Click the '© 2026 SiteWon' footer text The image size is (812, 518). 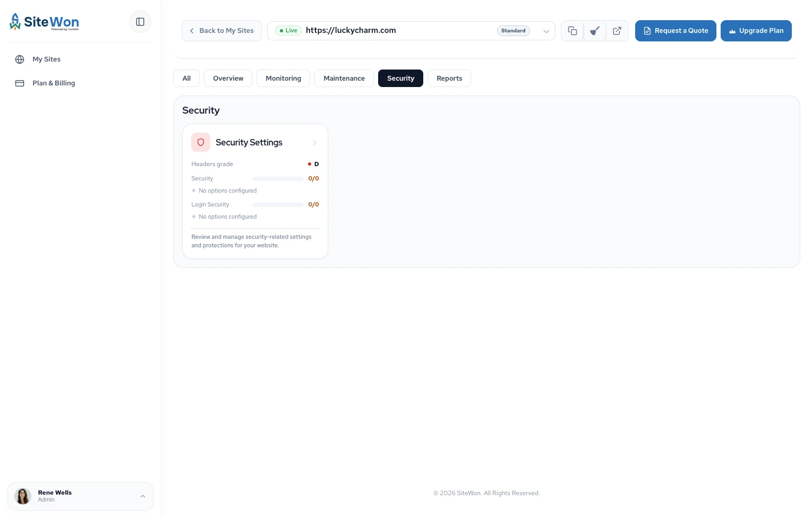(x=486, y=493)
